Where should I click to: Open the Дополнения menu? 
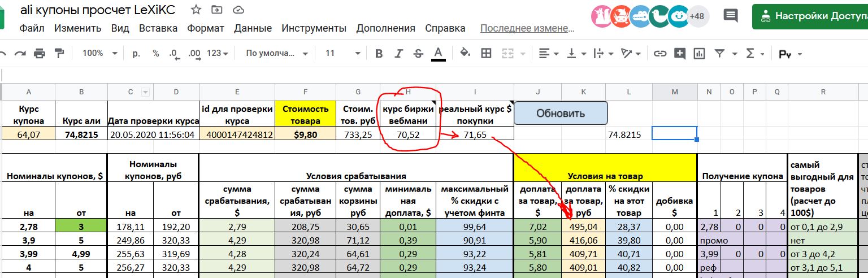[386, 28]
